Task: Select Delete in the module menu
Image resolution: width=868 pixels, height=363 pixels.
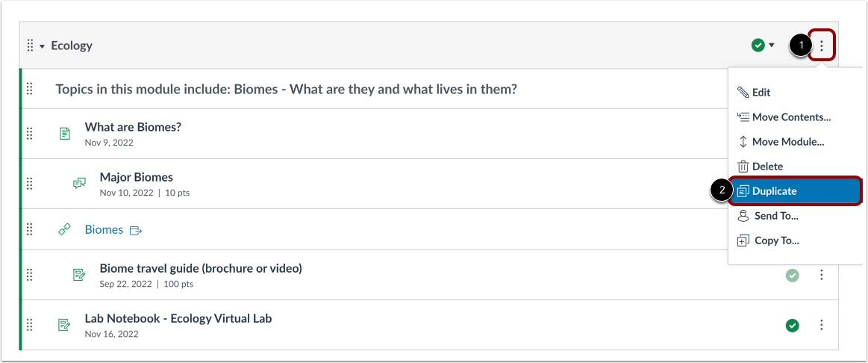Action: tap(767, 167)
